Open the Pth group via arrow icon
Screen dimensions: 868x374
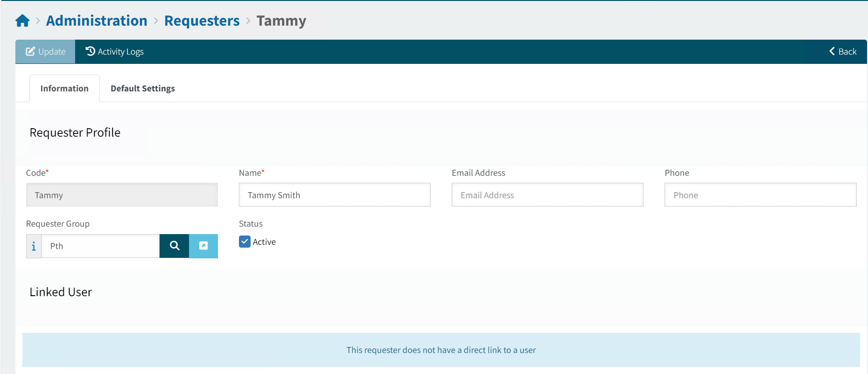pyautogui.click(x=203, y=246)
